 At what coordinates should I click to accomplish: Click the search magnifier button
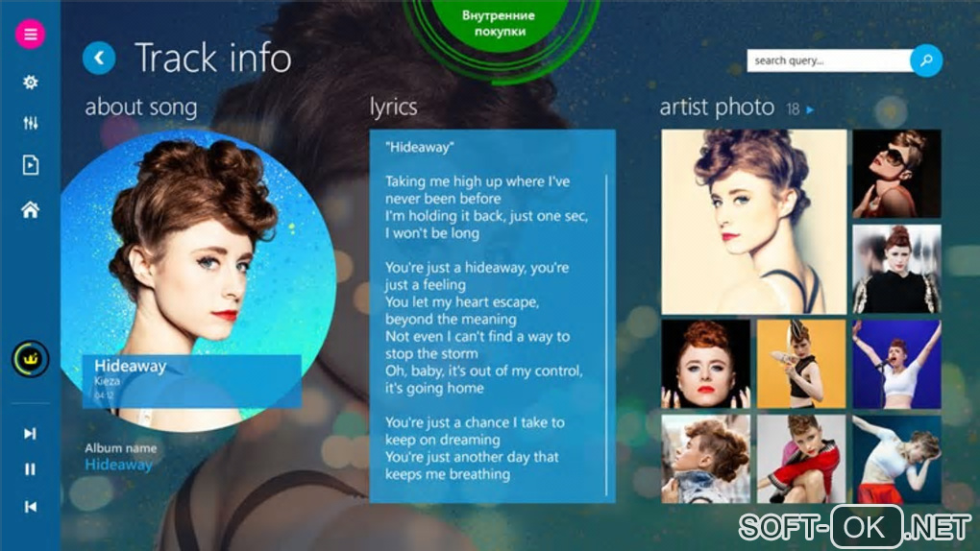tap(926, 60)
